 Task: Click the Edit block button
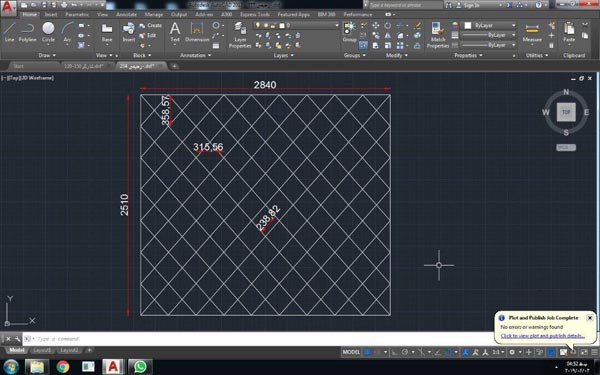click(148, 36)
